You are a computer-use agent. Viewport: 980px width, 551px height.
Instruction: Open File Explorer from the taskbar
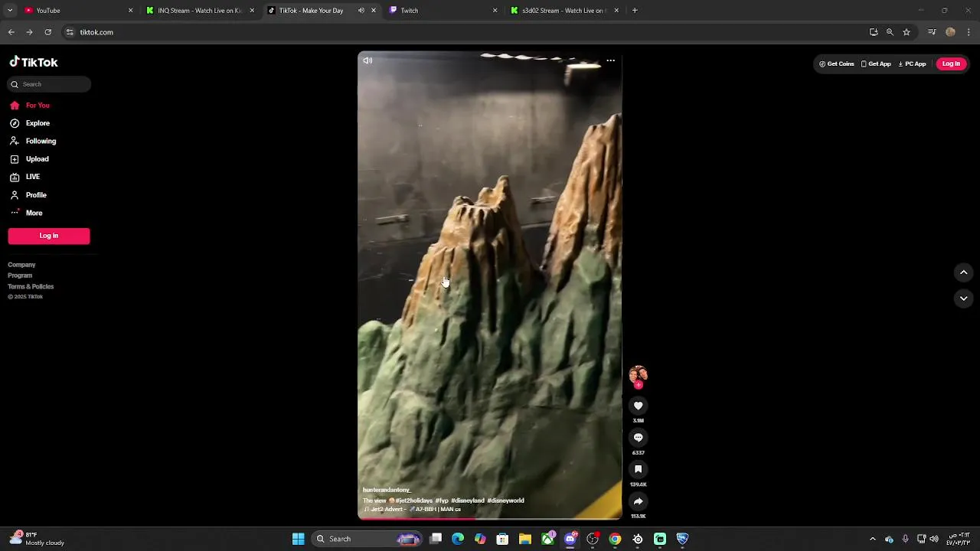click(525, 539)
